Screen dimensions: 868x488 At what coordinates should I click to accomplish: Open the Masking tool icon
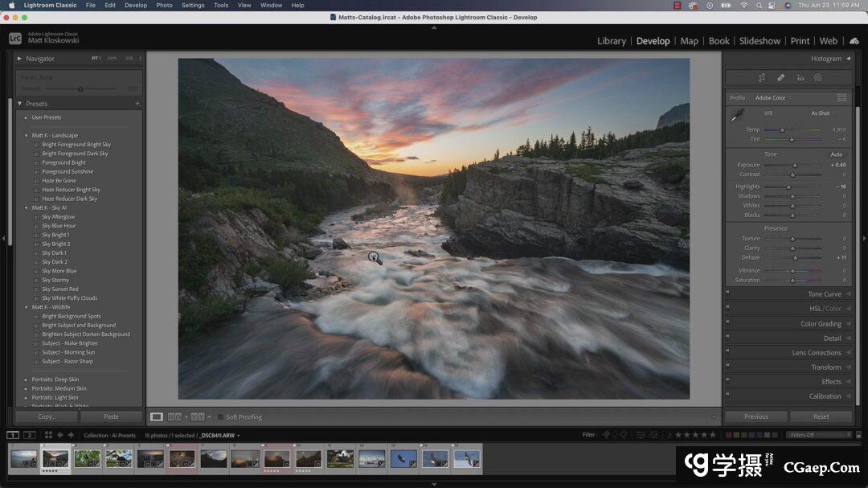818,78
